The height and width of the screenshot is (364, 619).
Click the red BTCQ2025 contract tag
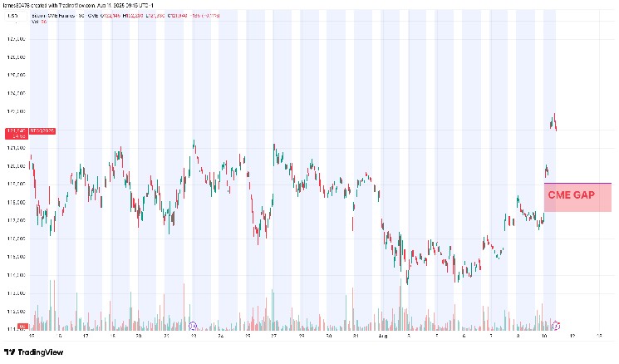tap(42, 130)
